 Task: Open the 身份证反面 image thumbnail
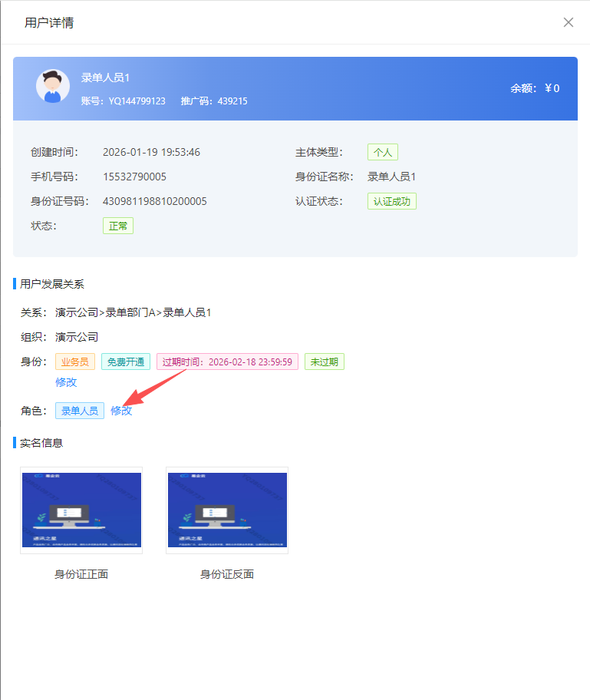(227, 510)
